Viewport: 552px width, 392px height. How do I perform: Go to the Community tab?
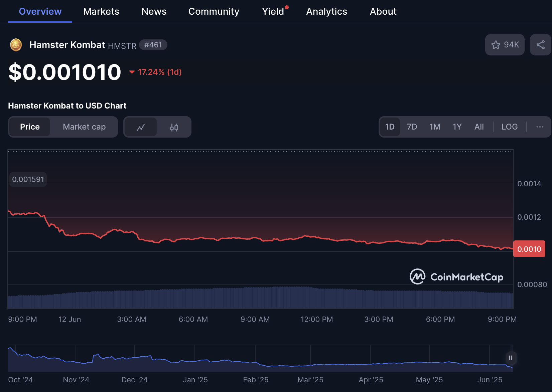pyautogui.click(x=214, y=11)
